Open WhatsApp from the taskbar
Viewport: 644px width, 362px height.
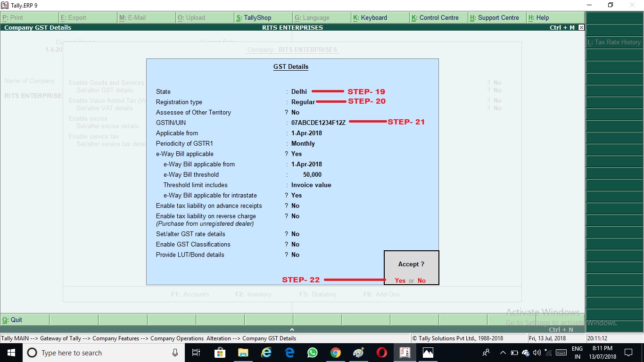313,353
